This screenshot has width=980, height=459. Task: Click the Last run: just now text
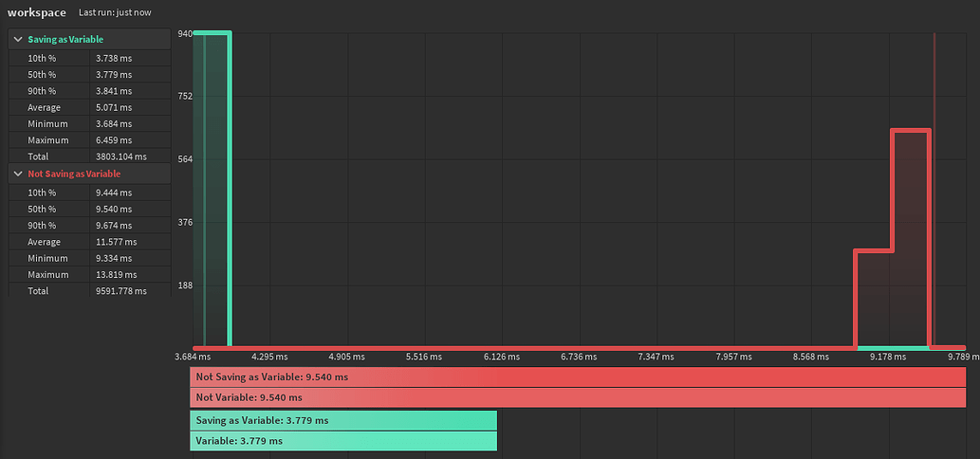click(115, 12)
